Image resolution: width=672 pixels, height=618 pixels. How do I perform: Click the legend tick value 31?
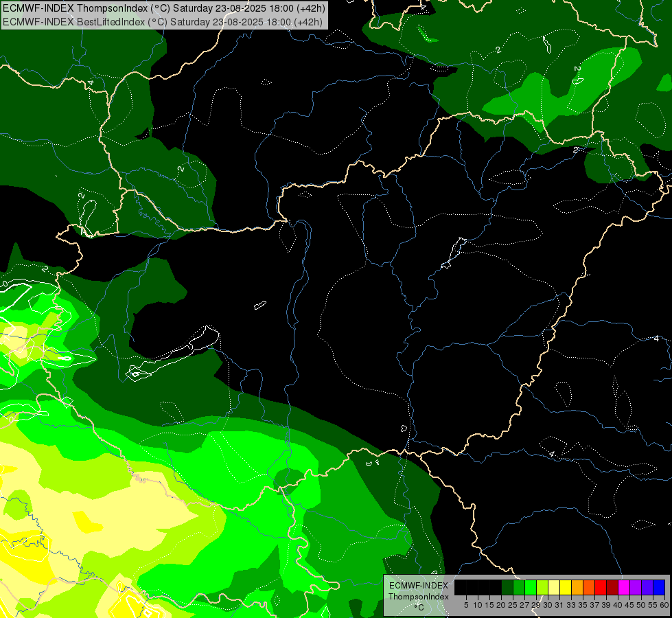point(559,605)
